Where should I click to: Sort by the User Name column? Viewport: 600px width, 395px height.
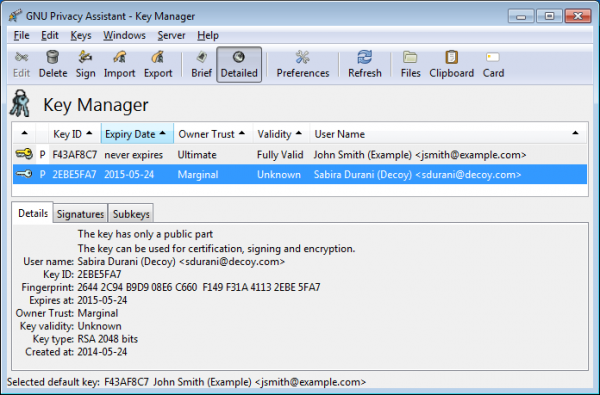(448, 134)
